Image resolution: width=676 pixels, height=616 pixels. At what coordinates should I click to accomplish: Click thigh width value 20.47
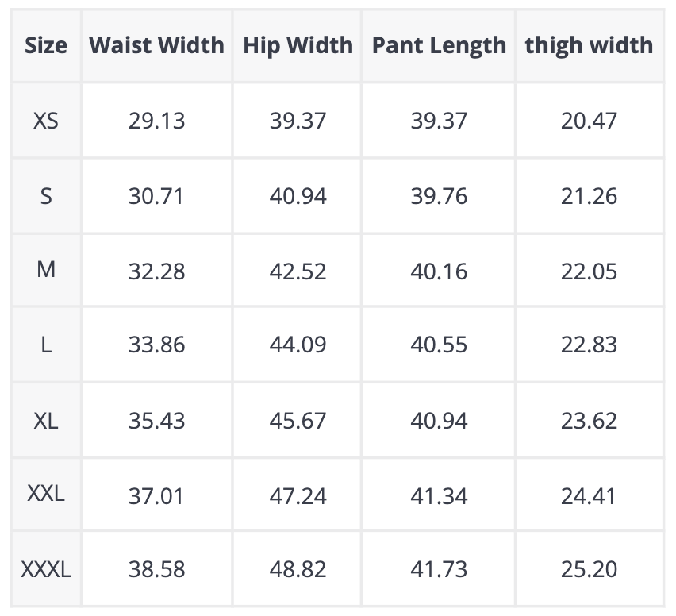point(589,121)
